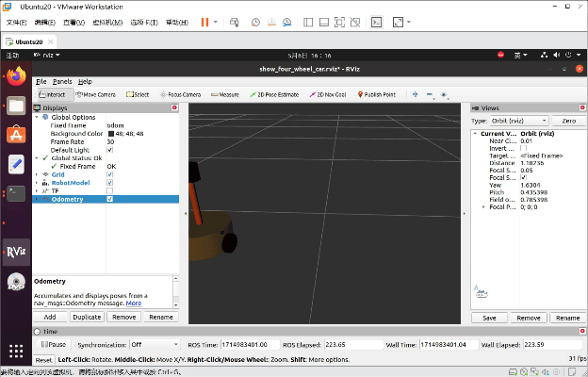Click the DVD disc dock icon
Screen dimensions: 588x377
[16, 282]
